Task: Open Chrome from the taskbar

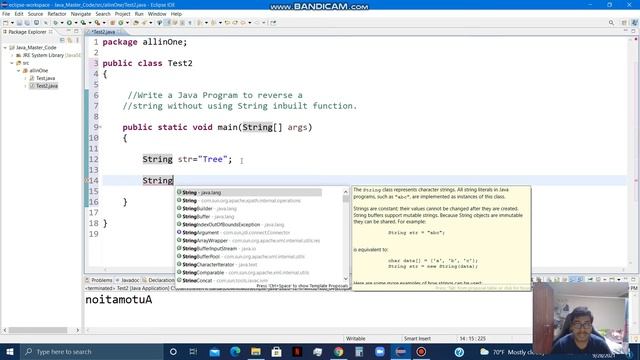Action: pyautogui.click(x=338, y=351)
